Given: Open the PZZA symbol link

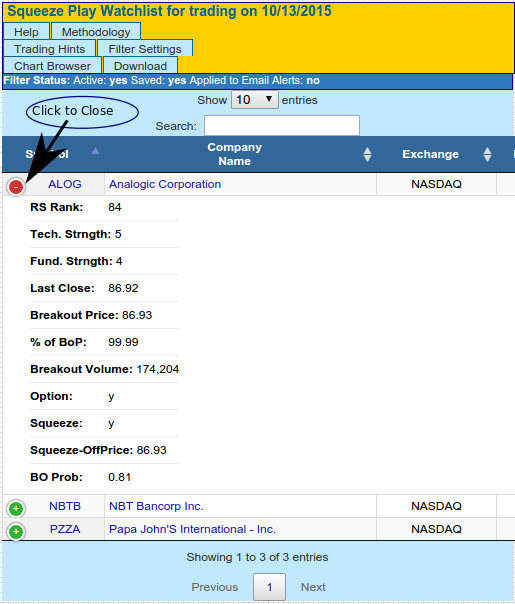Looking at the screenshot, I should [65, 529].
